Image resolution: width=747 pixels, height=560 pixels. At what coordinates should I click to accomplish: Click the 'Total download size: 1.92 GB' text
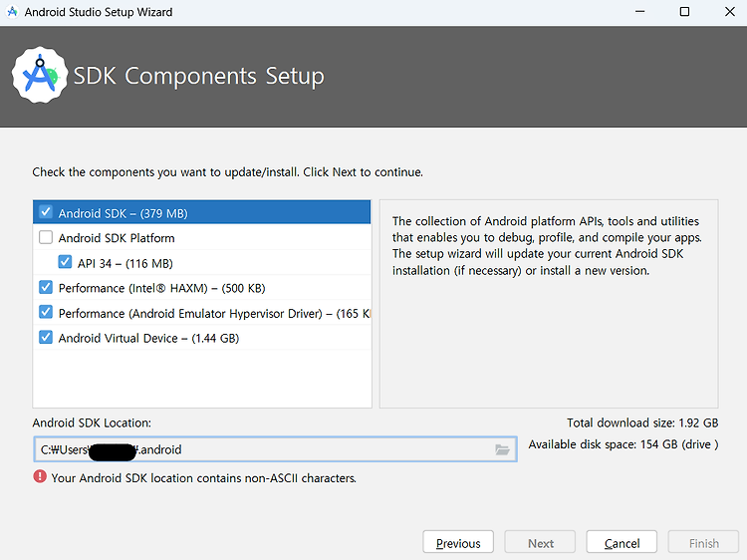642,422
